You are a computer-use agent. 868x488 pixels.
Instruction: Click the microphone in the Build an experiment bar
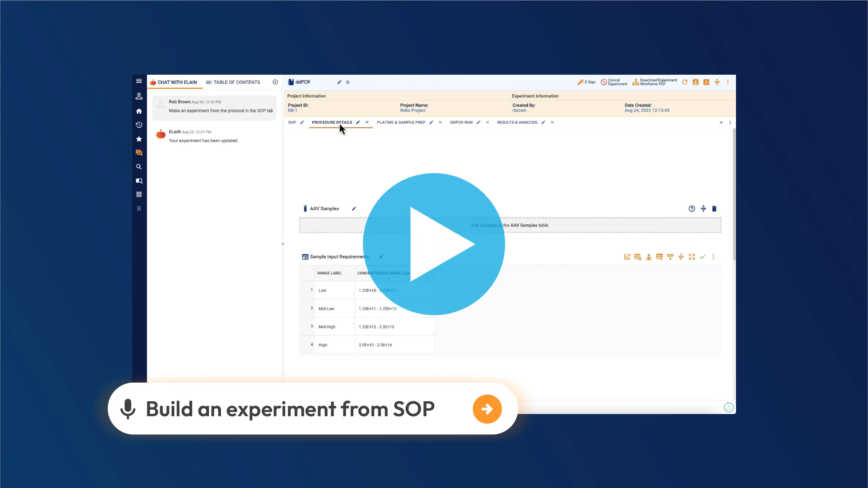click(128, 409)
